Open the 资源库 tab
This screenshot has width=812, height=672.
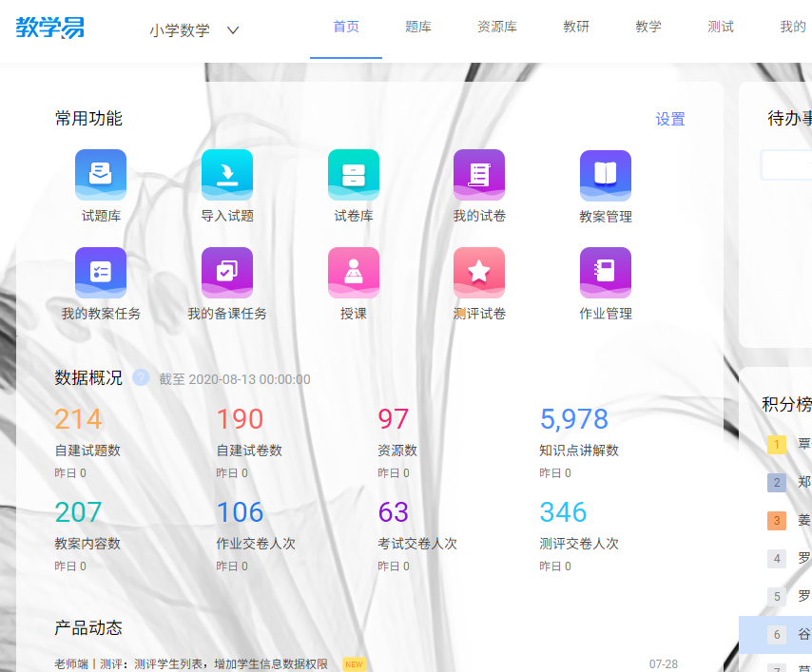click(495, 28)
